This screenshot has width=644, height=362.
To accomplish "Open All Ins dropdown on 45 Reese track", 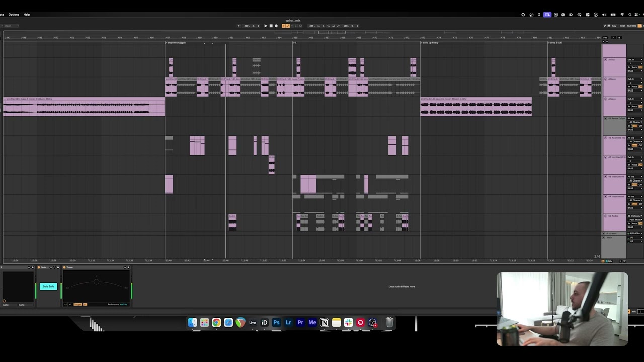I will (635, 119).
